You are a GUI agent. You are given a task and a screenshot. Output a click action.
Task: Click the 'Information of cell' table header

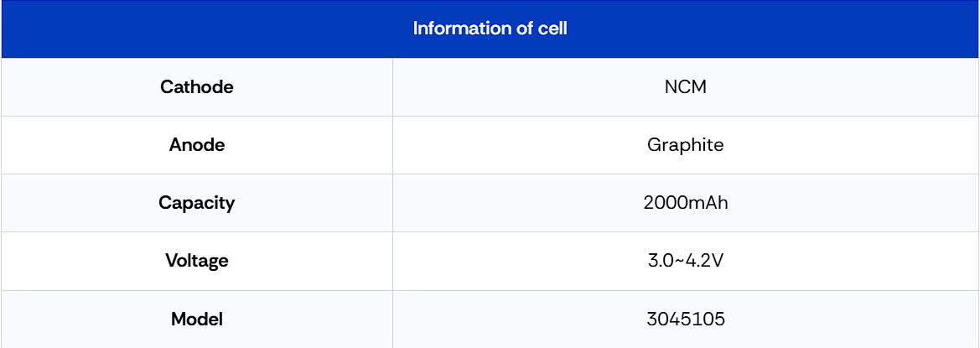point(490,29)
